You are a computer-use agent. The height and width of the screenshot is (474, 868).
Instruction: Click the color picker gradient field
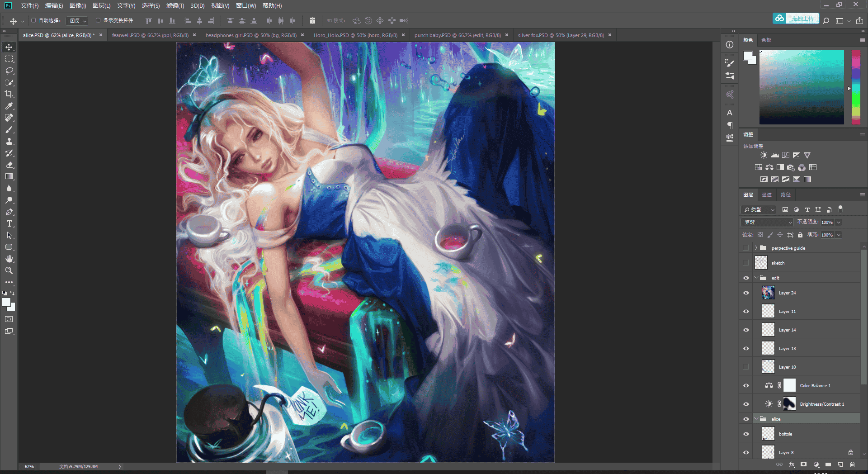pos(802,87)
